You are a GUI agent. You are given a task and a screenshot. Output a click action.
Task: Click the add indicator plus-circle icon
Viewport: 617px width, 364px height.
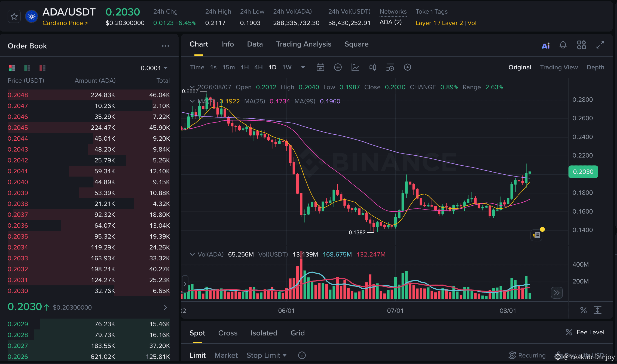click(338, 67)
